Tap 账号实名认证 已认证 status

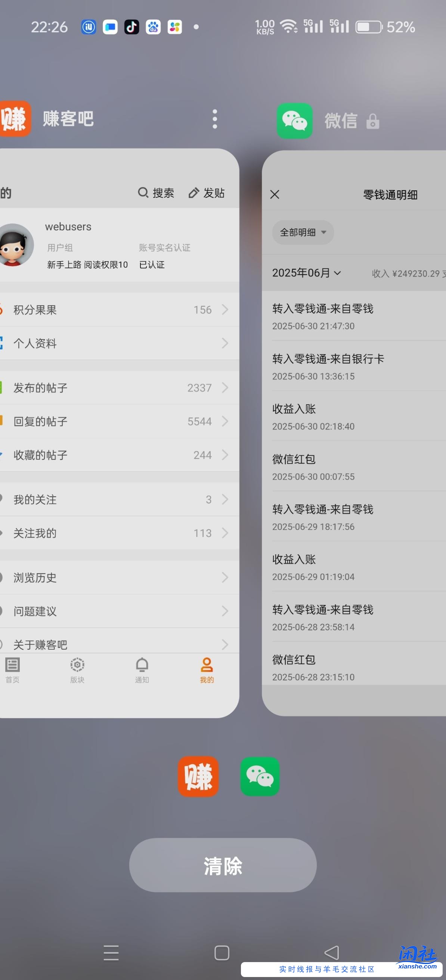click(164, 256)
